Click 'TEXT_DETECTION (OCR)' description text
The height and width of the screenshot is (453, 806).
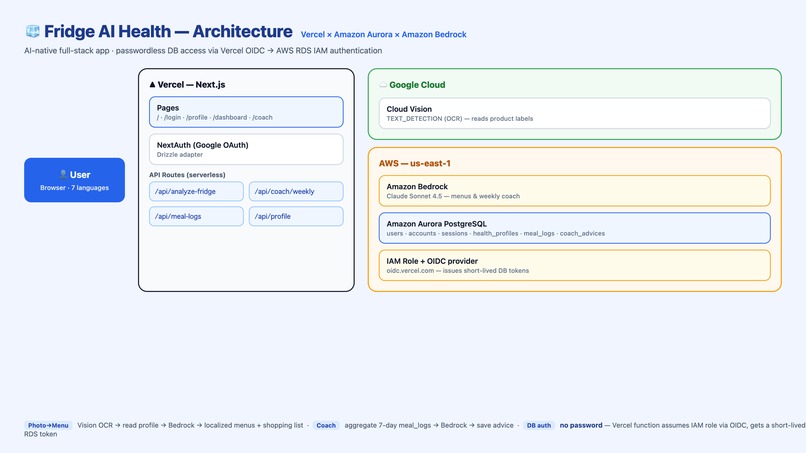coord(460,118)
